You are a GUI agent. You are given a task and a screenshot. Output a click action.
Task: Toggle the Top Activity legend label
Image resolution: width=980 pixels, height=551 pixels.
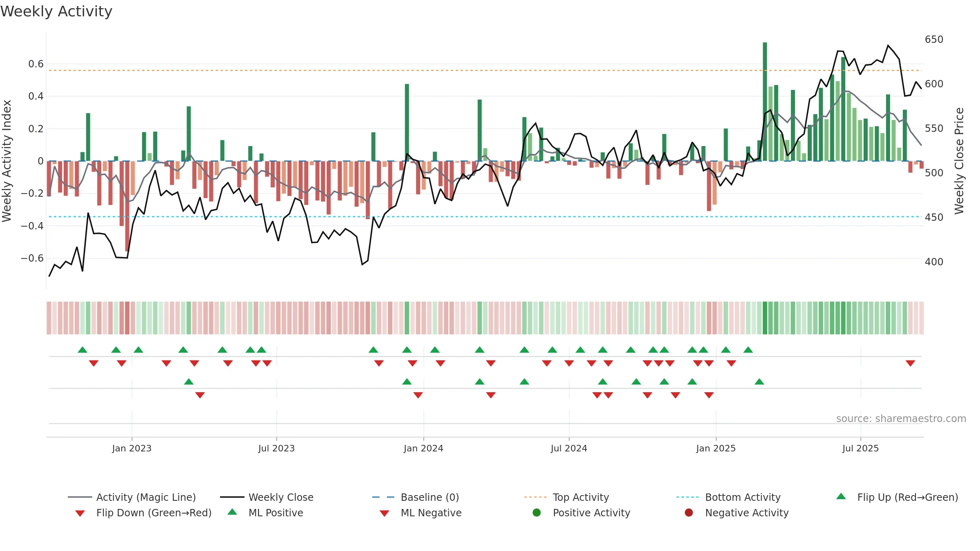pyautogui.click(x=581, y=498)
